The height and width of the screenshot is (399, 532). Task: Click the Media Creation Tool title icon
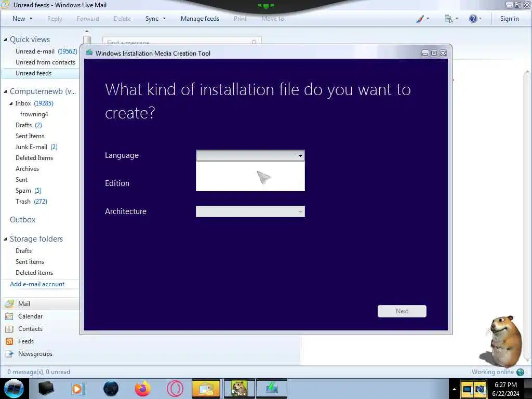89,52
